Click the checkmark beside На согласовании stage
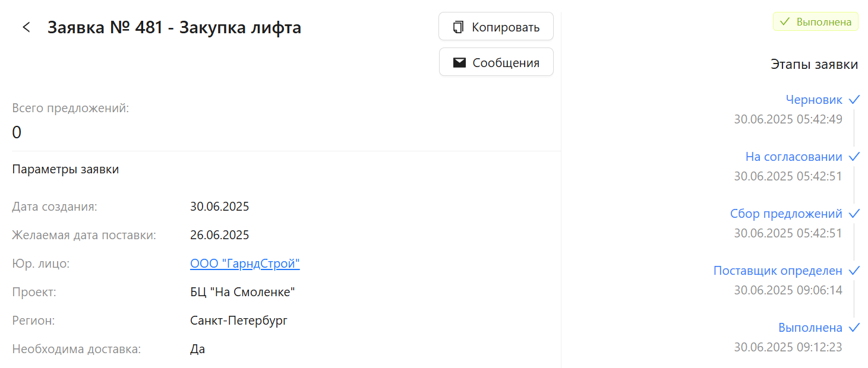868x368 pixels. (x=854, y=157)
